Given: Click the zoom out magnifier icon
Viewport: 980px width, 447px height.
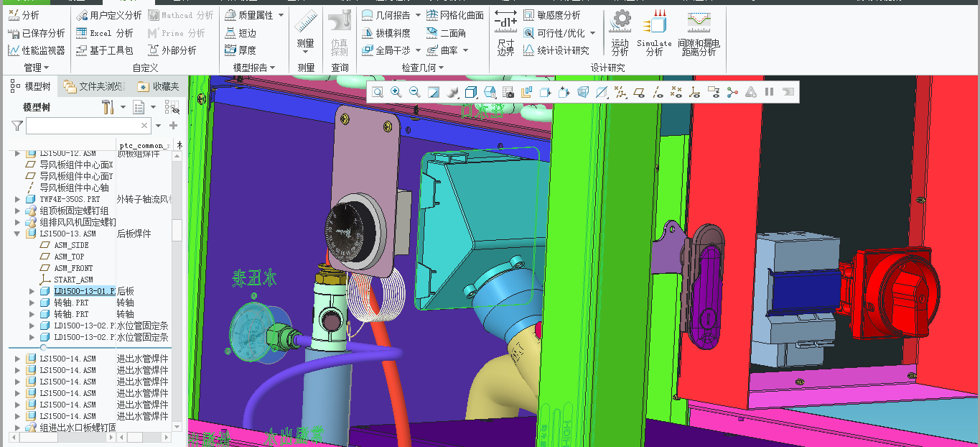Looking at the screenshot, I should coord(414,92).
